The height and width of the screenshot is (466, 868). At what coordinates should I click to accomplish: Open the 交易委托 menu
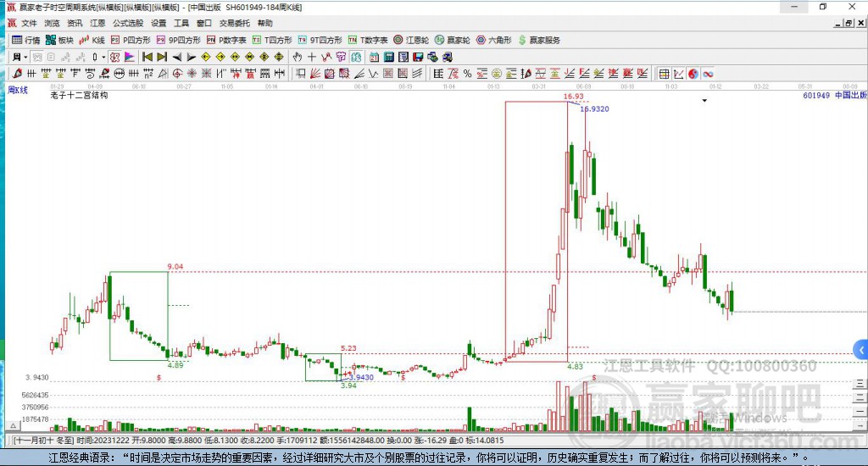[234, 23]
